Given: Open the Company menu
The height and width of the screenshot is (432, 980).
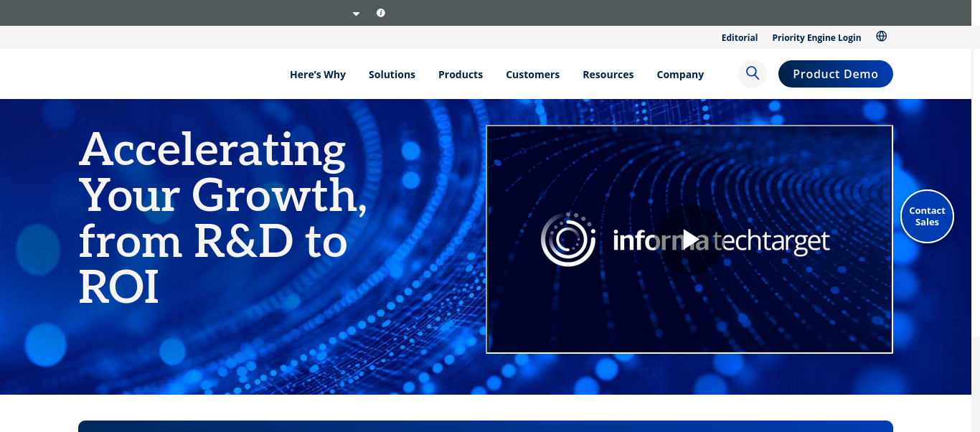Looking at the screenshot, I should pyautogui.click(x=680, y=75).
